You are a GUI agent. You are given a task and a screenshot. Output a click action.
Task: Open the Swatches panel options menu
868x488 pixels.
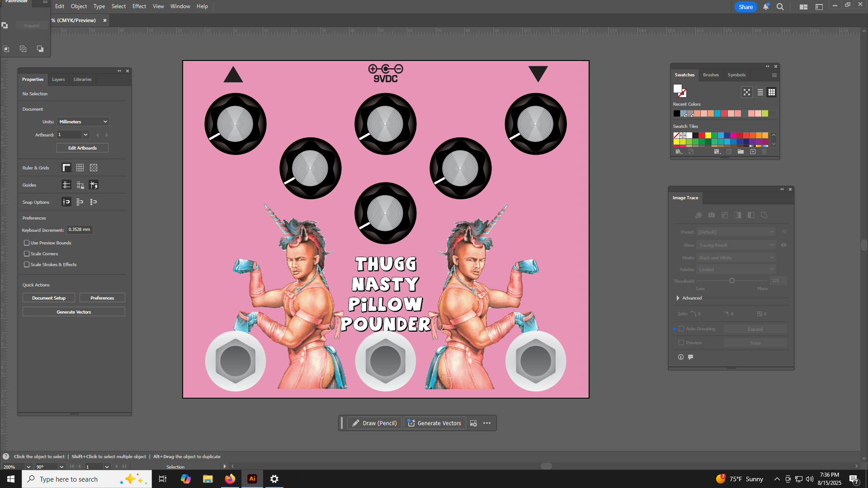774,75
